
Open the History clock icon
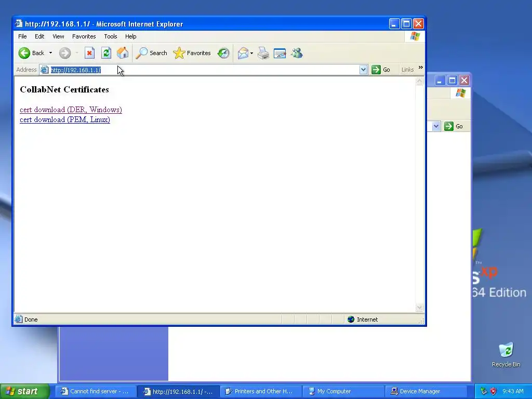(223, 53)
